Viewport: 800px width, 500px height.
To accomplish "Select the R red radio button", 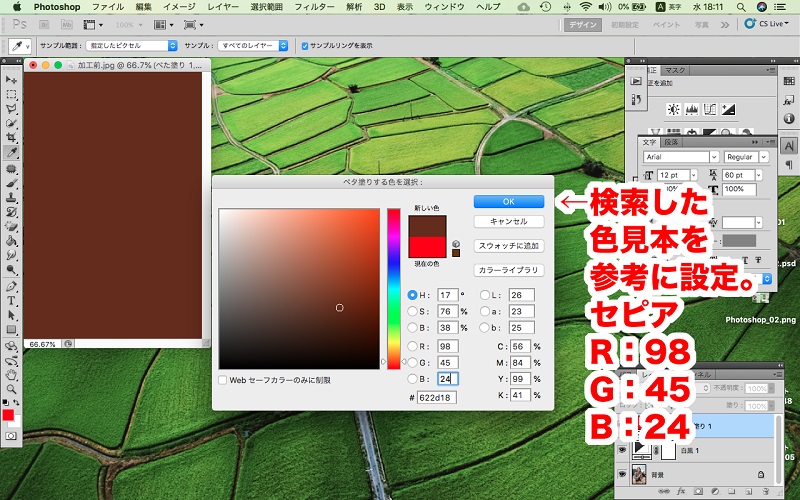I will (412, 346).
